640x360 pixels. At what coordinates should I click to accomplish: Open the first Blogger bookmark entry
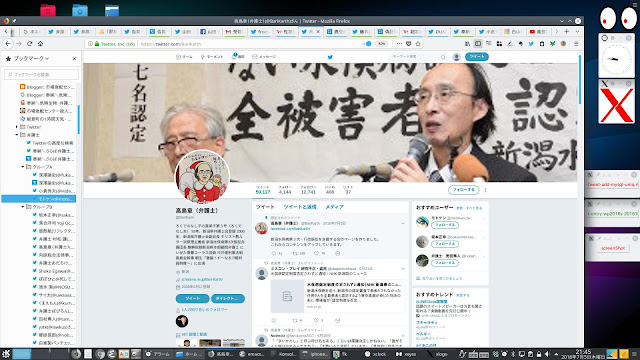tap(47, 87)
